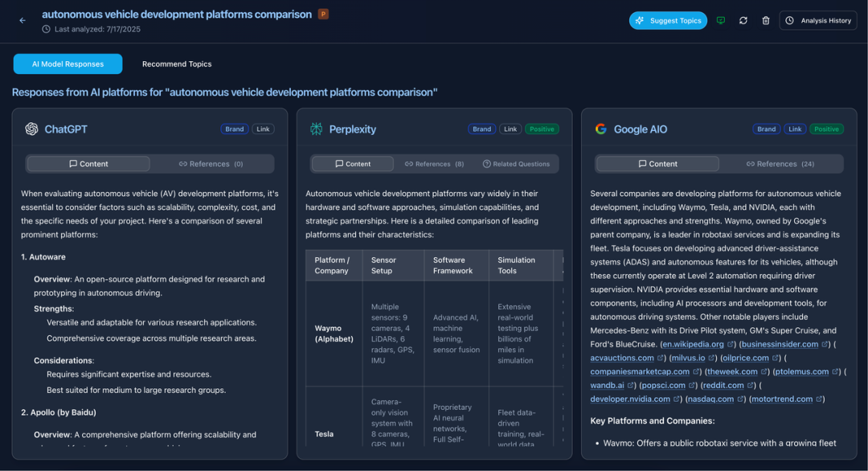Open the wandb.ai link
868x471 pixels.
pyautogui.click(x=608, y=385)
